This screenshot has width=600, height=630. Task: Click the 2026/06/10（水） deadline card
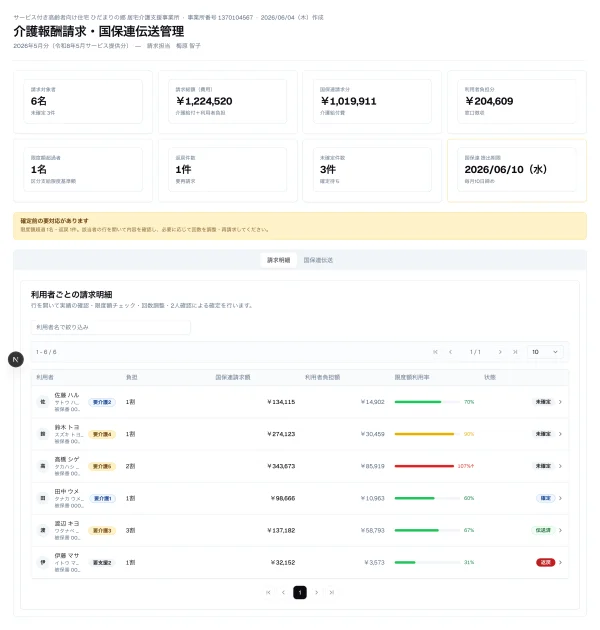(x=517, y=170)
